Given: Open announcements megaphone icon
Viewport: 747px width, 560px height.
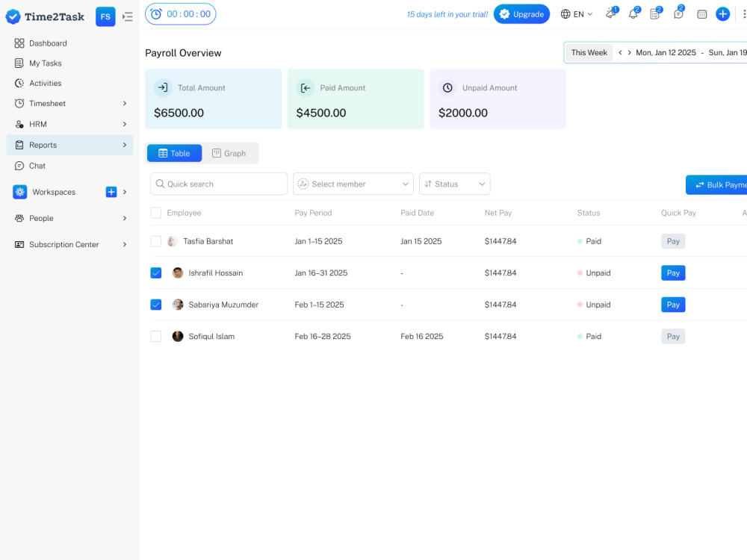Looking at the screenshot, I should [x=611, y=13].
